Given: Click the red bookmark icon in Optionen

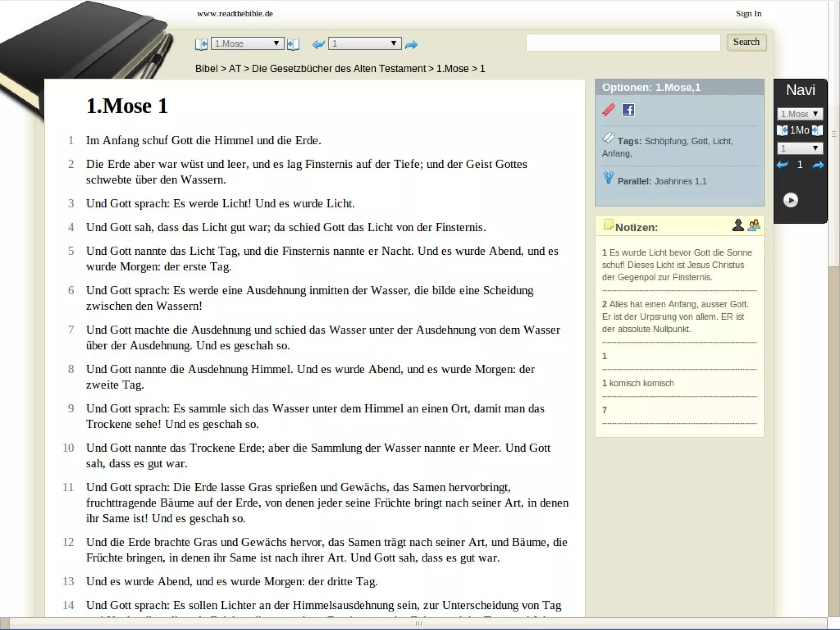Looking at the screenshot, I should pyautogui.click(x=609, y=110).
